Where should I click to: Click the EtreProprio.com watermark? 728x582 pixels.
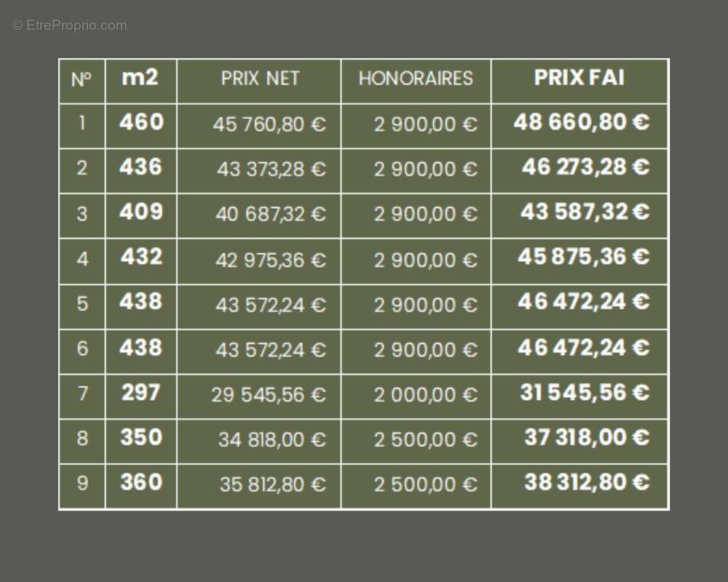(x=69, y=25)
